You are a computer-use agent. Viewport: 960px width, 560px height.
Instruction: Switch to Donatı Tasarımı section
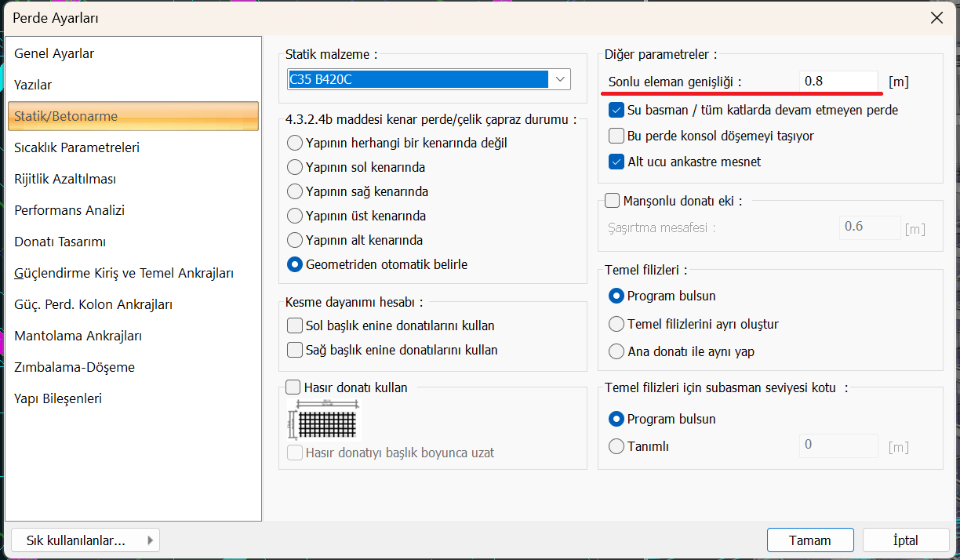point(60,242)
